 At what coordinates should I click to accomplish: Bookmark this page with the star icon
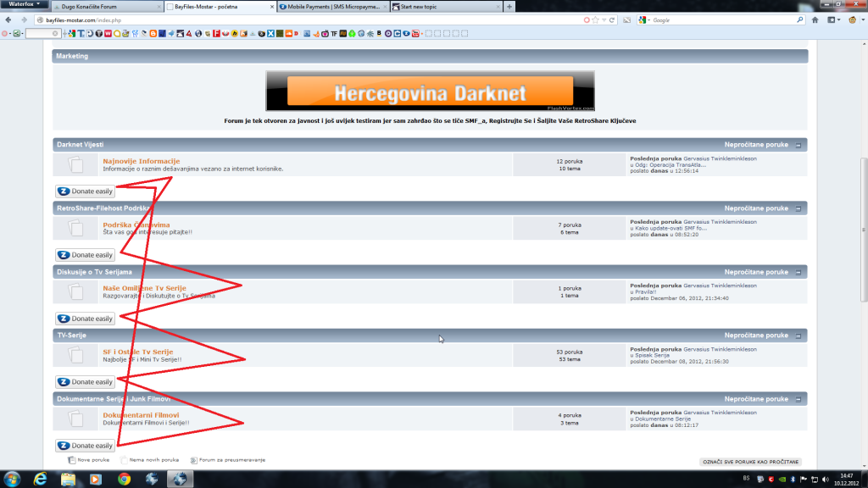596,20
